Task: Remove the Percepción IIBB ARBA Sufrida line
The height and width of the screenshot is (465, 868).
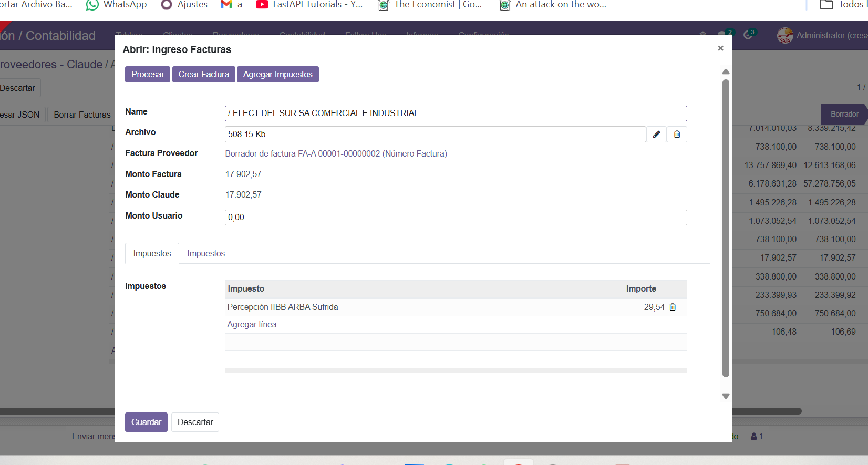Action: click(x=673, y=307)
